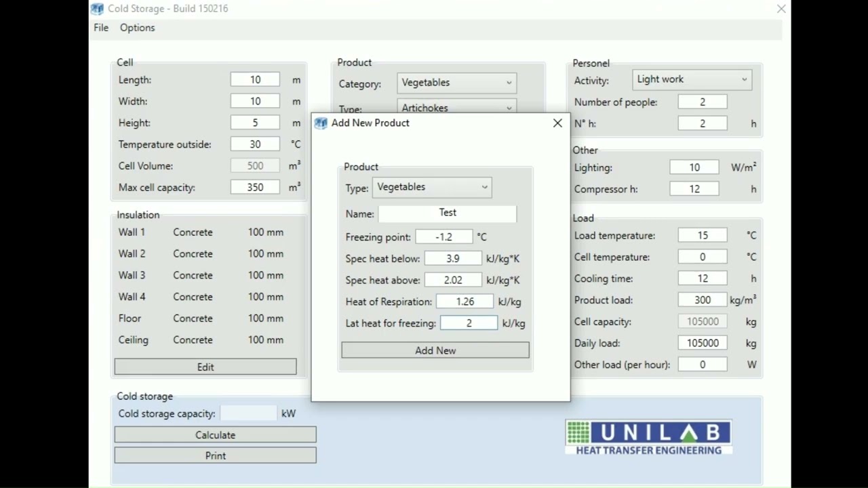Open the Type dropdown in Add New Product
The image size is (868, 488).
click(x=432, y=188)
